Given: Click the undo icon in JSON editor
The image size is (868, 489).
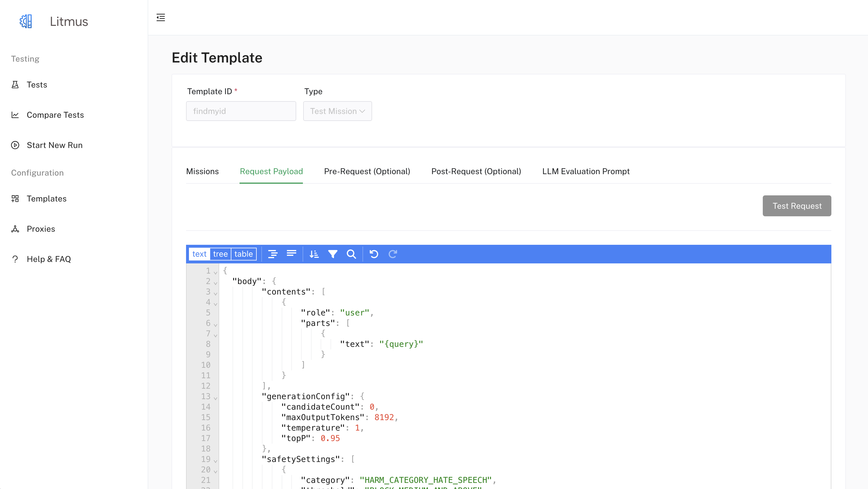Looking at the screenshot, I should pyautogui.click(x=373, y=254).
